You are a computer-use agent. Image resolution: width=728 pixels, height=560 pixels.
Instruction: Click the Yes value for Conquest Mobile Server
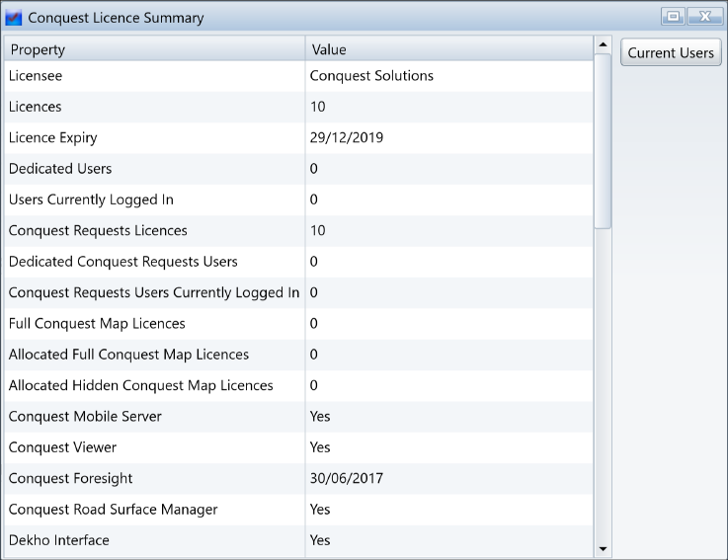tap(320, 417)
